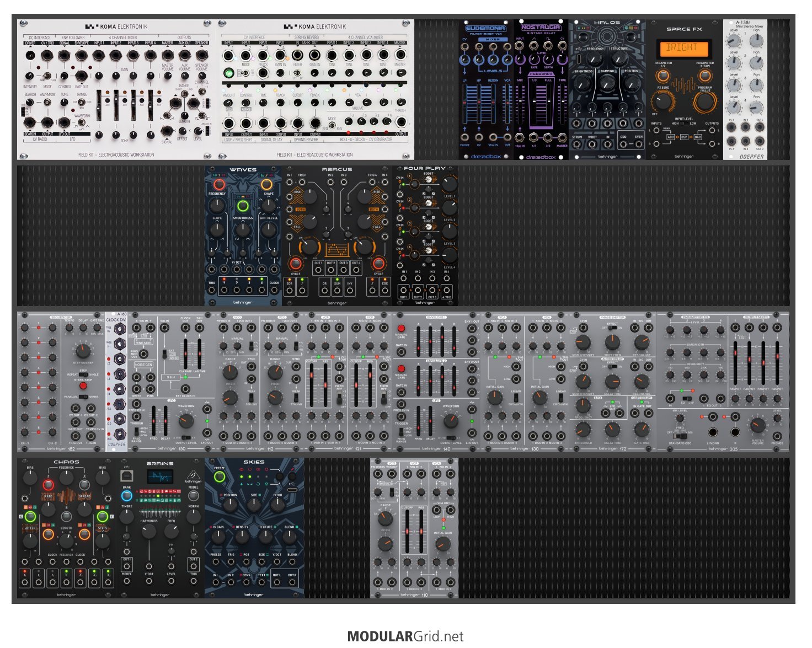Click the dreadbox logo on the Nostalgia module
The width and height of the screenshot is (812, 648).
click(541, 156)
